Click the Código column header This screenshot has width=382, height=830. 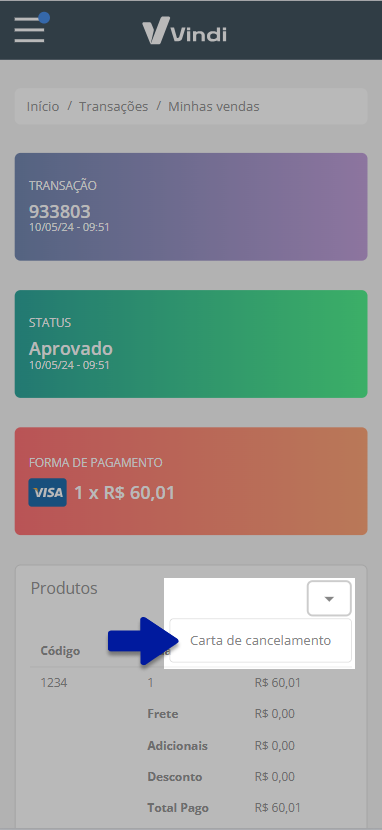60,651
